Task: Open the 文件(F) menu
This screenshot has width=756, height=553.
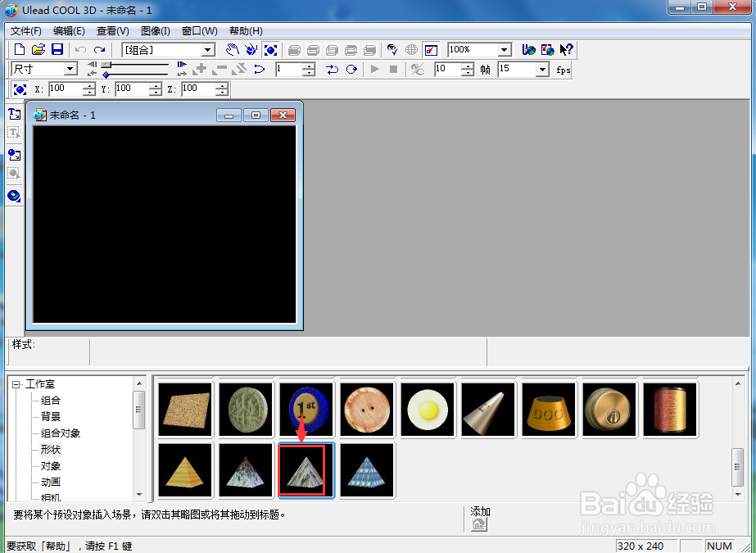Action: coord(26,31)
